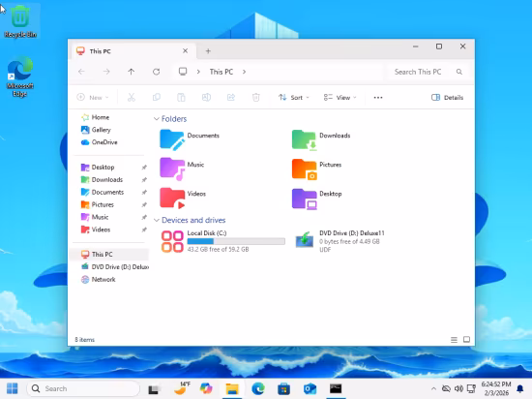Select This PC in navigation pane

[109, 255]
